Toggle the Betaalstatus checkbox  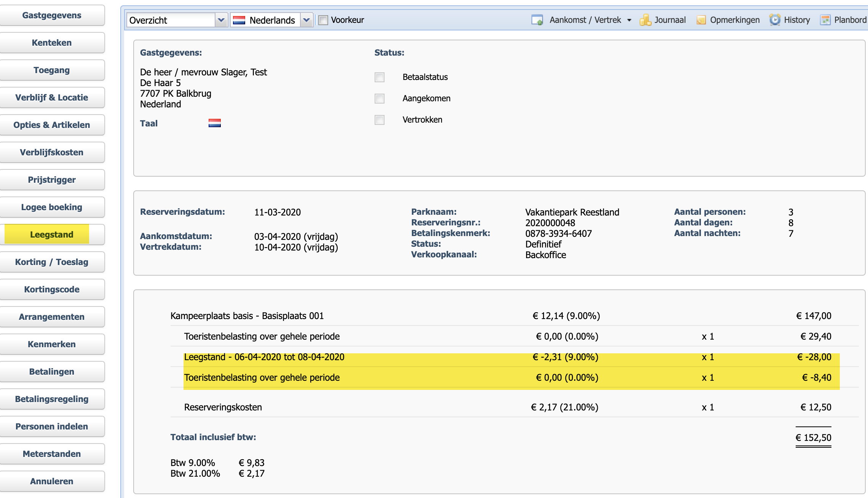[380, 77]
